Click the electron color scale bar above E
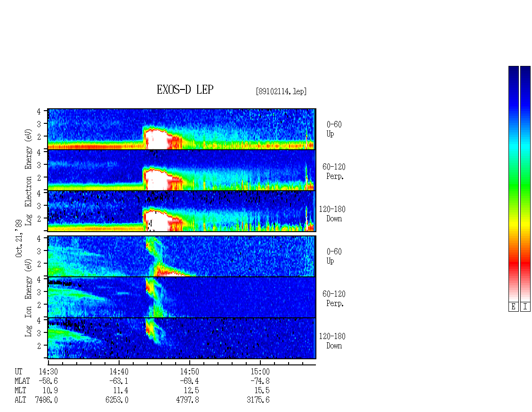This screenshot has width=532, height=412. pyautogui.click(x=513, y=184)
